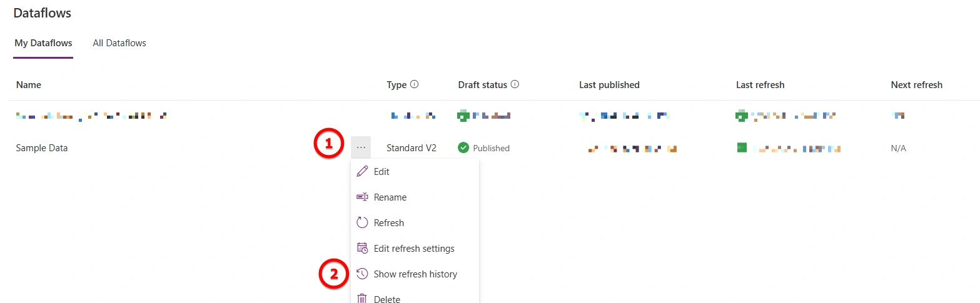Switch to the All Dataflows tab
Image resolution: width=980 pixels, height=303 pixels.
[x=119, y=43]
